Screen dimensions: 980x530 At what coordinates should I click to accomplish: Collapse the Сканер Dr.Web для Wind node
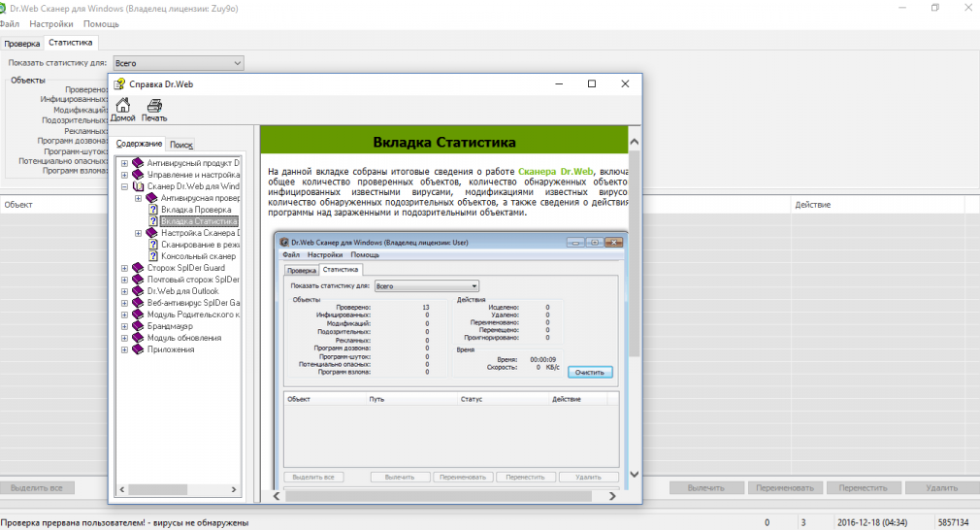click(124, 186)
